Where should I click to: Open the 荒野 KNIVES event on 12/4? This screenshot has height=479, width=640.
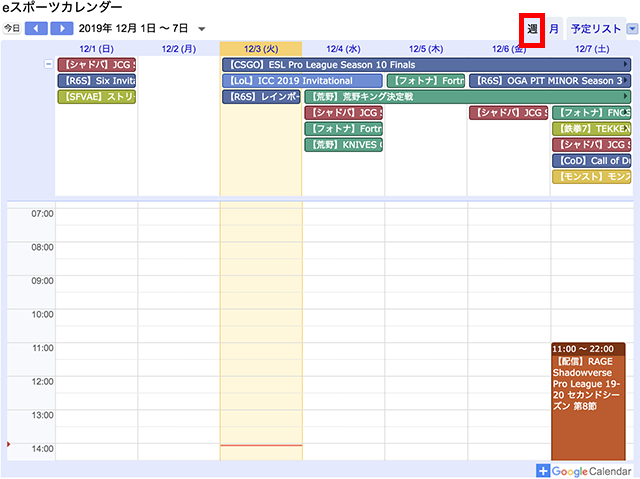pos(344,145)
